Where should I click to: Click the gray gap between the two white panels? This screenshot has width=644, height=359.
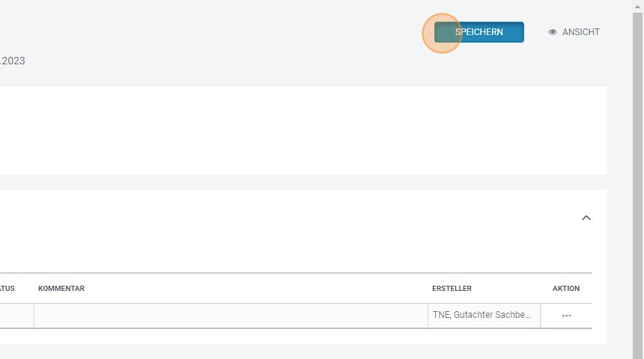[x=300, y=182]
